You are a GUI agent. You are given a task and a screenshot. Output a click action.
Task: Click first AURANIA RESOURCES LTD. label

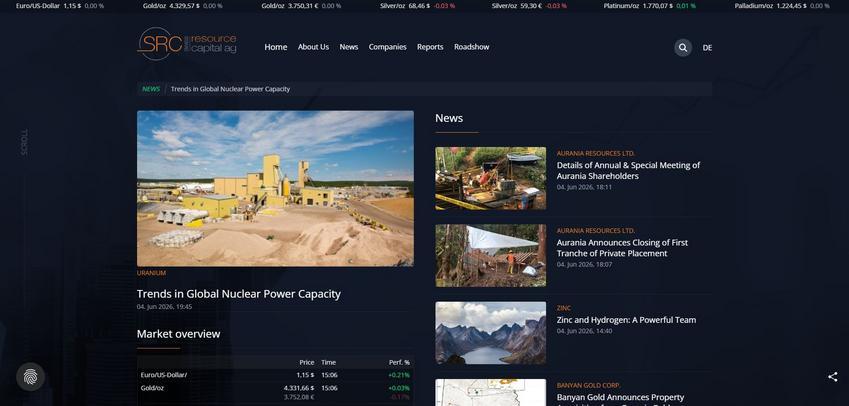click(596, 154)
